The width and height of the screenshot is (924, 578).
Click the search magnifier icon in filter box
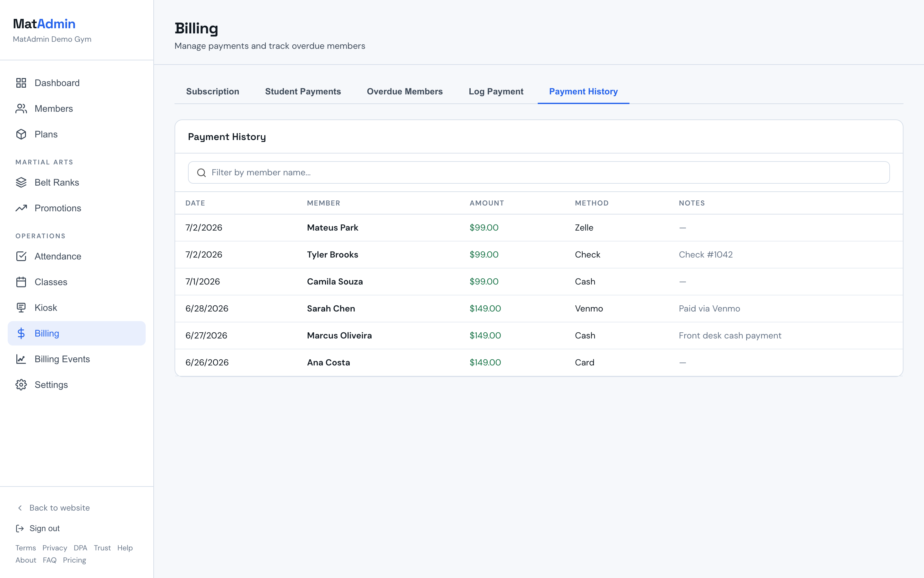[x=201, y=173]
